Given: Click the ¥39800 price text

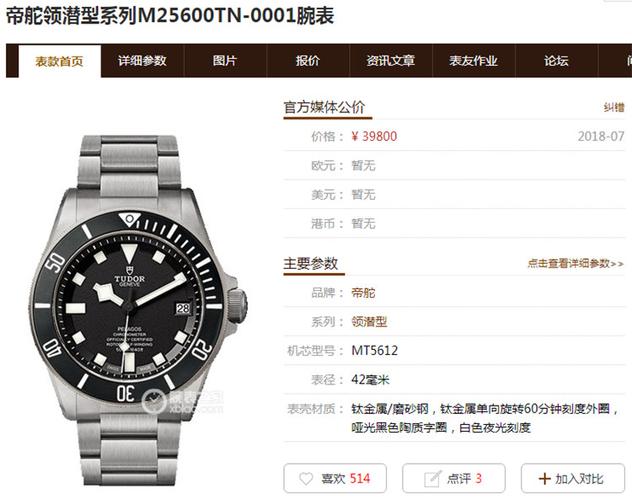Looking at the screenshot, I should [x=374, y=136].
